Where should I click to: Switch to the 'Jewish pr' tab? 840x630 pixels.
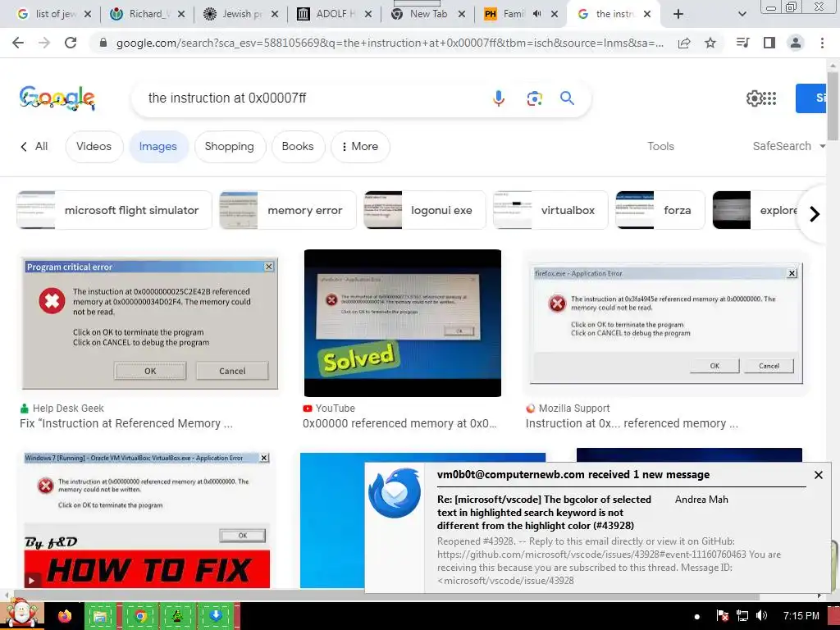(x=240, y=14)
